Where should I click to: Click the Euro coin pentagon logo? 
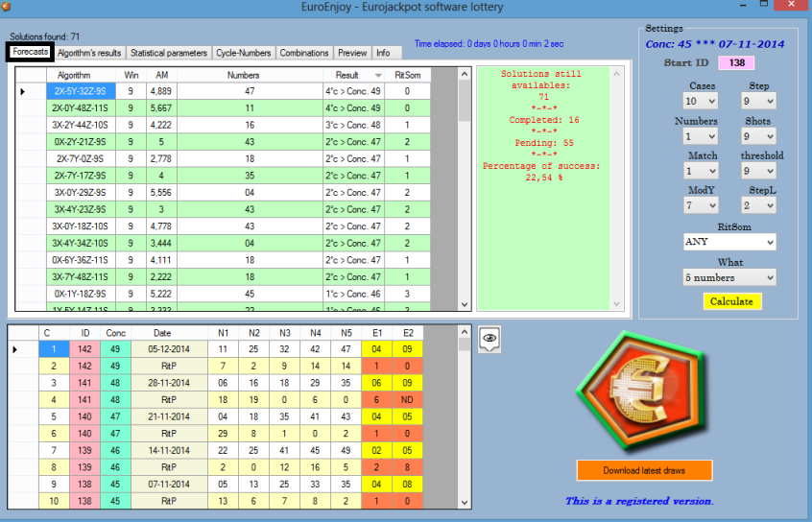pyautogui.click(x=642, y=391)
